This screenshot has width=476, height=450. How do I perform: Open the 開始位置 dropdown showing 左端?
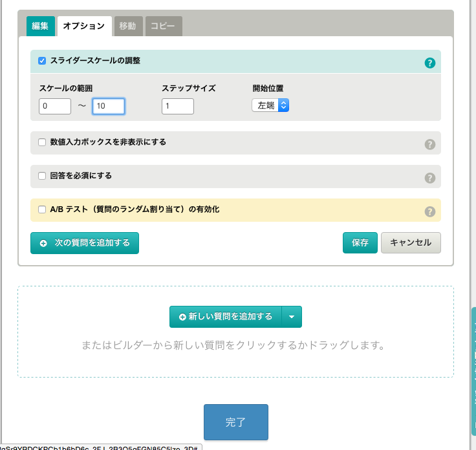coord(270,105)
